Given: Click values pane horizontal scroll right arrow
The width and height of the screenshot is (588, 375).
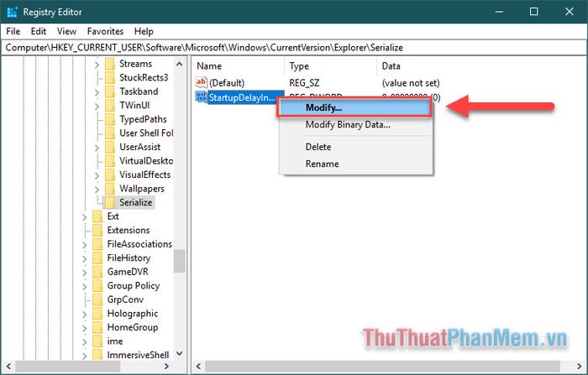Looking at the screenshot, I should 580,366.
